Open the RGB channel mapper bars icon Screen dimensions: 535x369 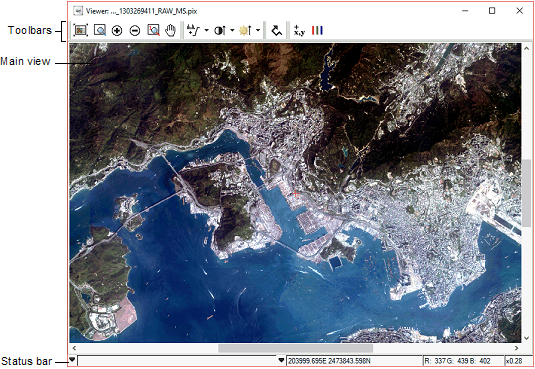(x=317, y=30)
